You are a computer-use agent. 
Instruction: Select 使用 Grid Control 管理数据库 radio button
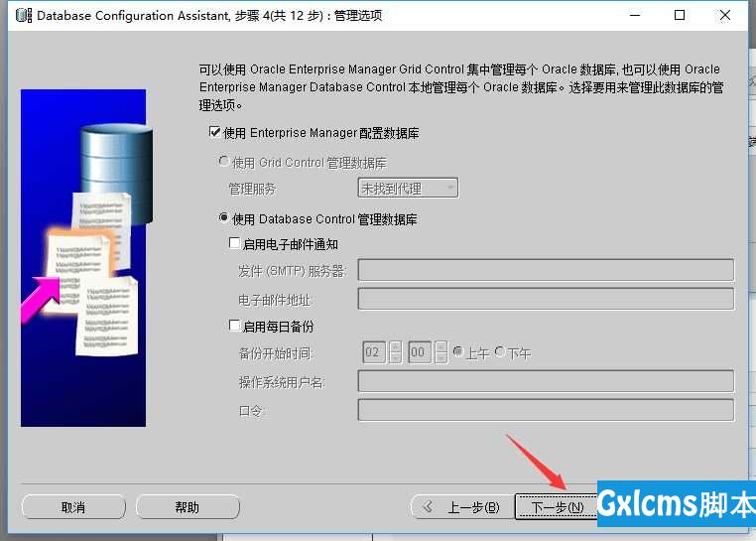coord(223,161)
